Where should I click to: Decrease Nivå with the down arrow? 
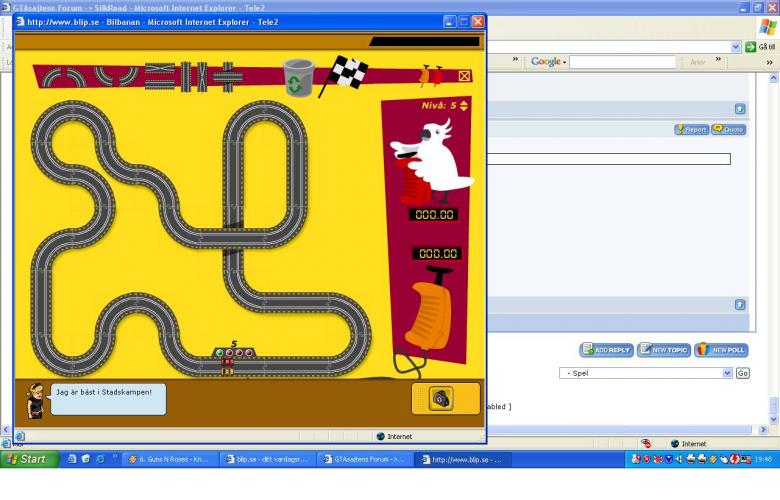[464, 108]
